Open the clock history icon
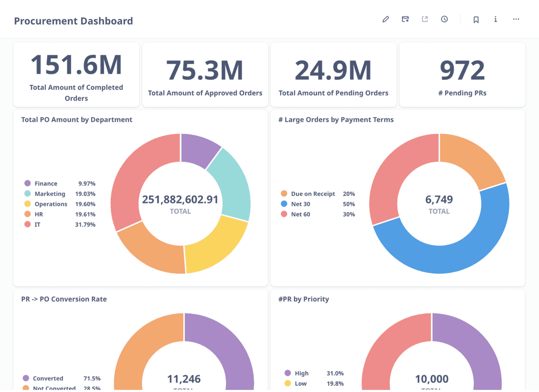Screen dimensions: 539x392 [444, 19]
